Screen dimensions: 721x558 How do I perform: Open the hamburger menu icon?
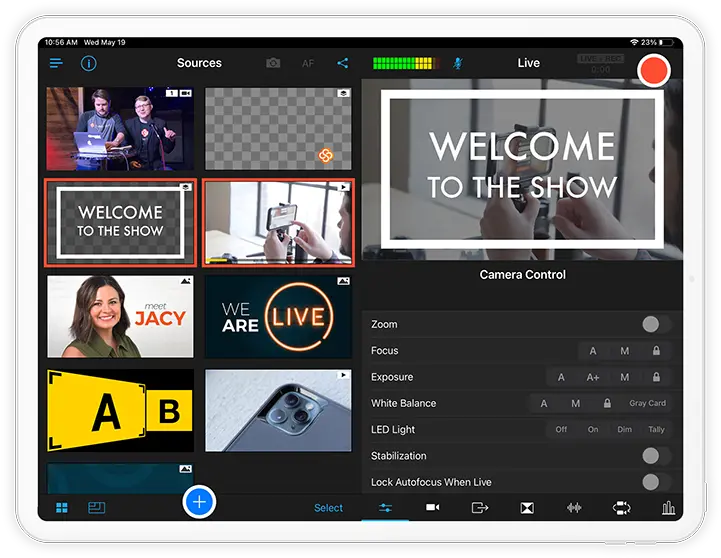(56, 63)
